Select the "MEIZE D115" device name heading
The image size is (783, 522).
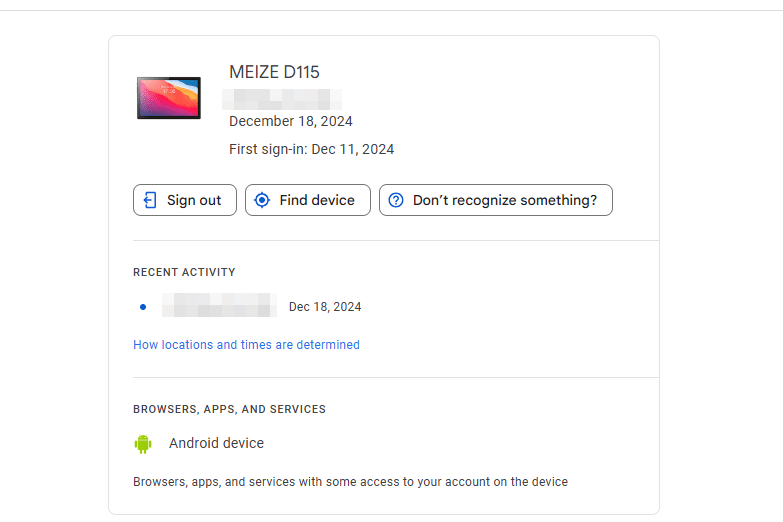point(274,72)
